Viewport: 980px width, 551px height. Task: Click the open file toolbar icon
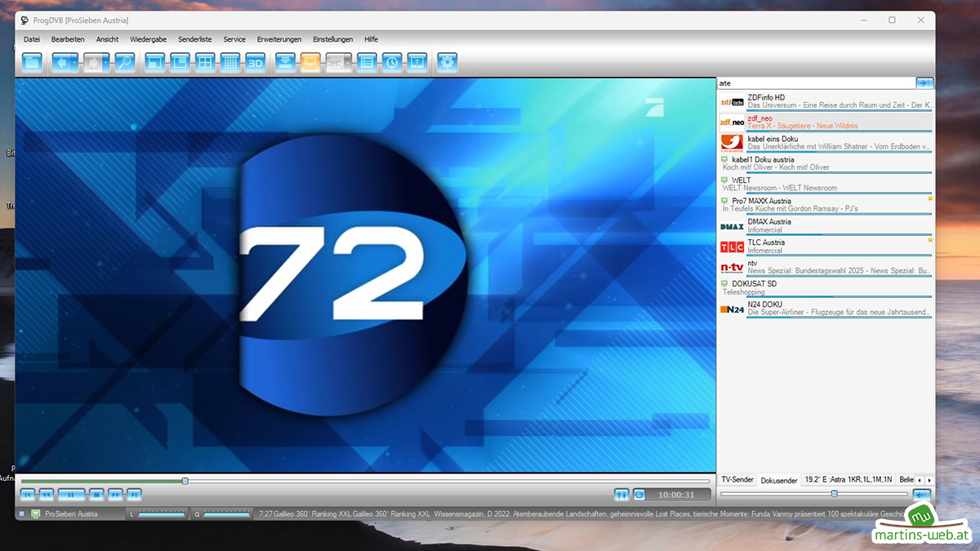click(32, 62)
